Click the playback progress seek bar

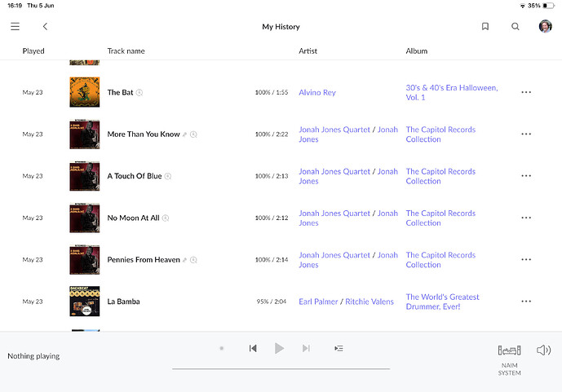pos(281,368)
